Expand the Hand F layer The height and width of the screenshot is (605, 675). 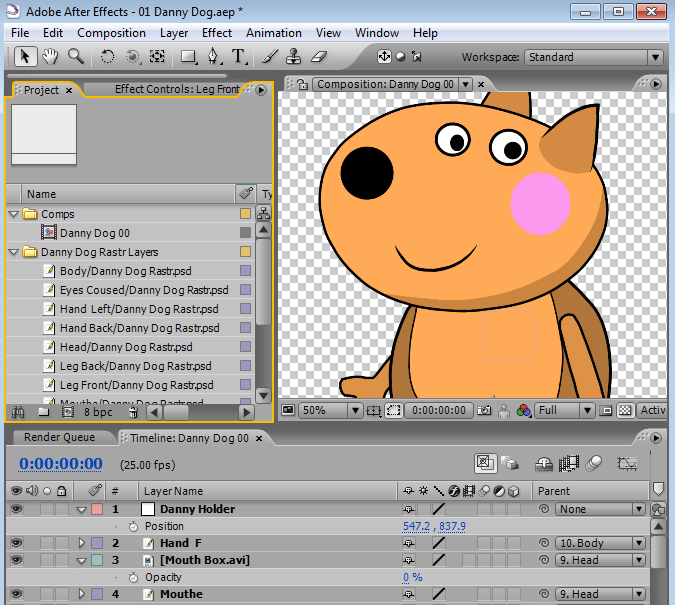coord(81,543)
